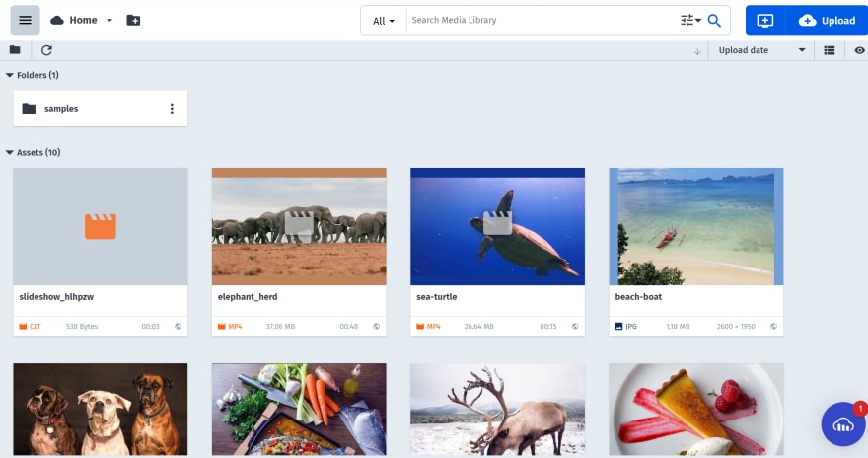Open advanced search filter options

tap(690, 21)
